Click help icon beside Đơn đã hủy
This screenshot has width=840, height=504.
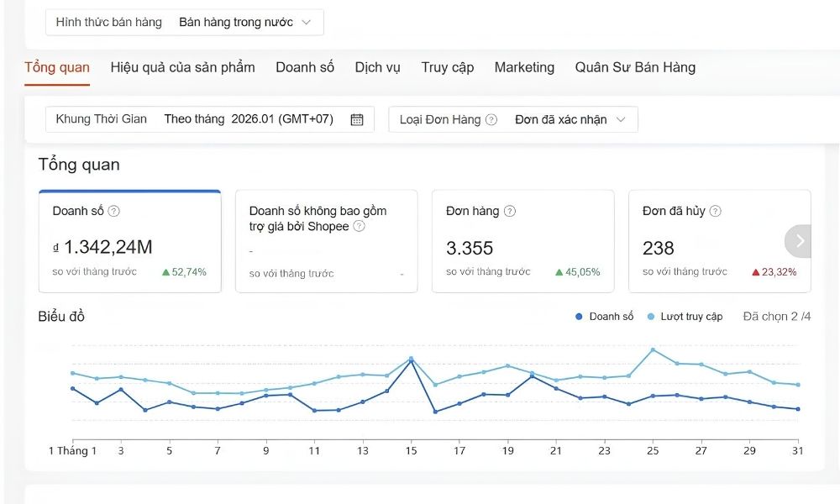coord(716,212)
